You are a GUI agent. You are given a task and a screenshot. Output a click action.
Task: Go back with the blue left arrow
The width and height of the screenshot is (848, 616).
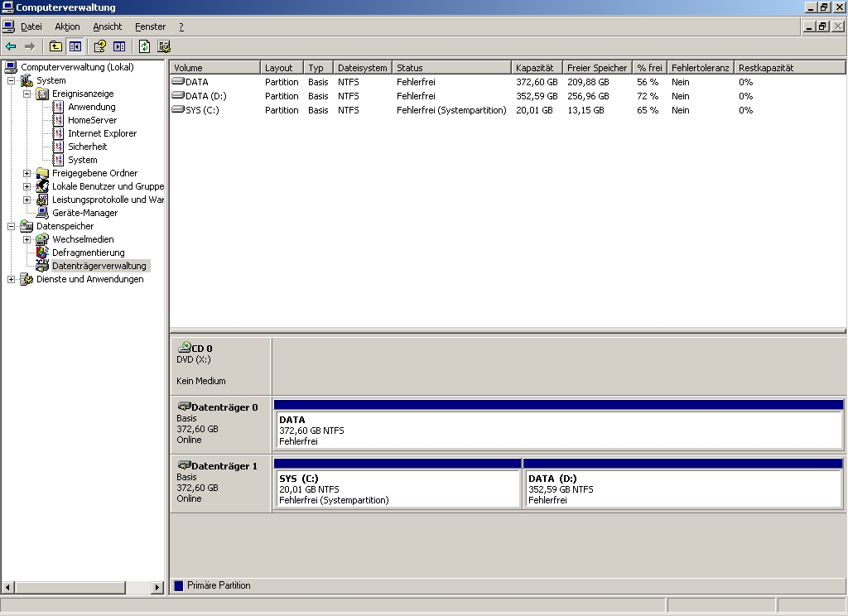tap(11, 46)
